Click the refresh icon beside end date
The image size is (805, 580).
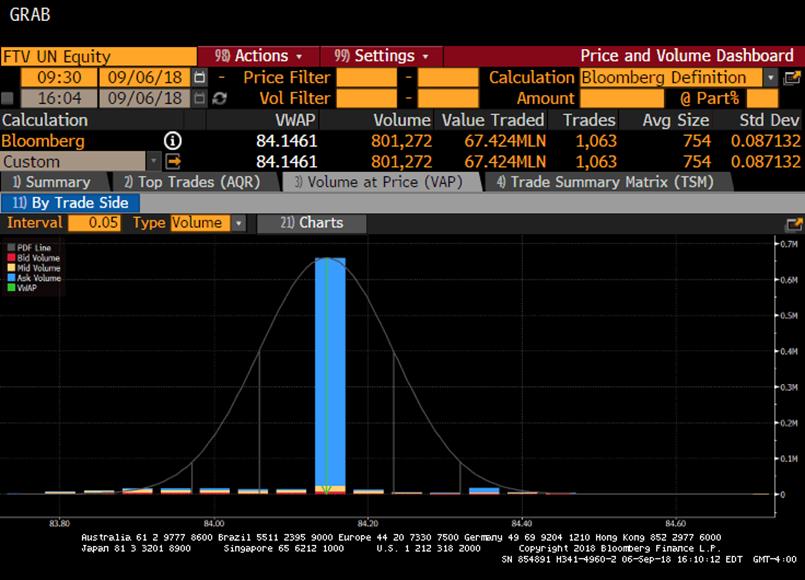click(219, 98)
